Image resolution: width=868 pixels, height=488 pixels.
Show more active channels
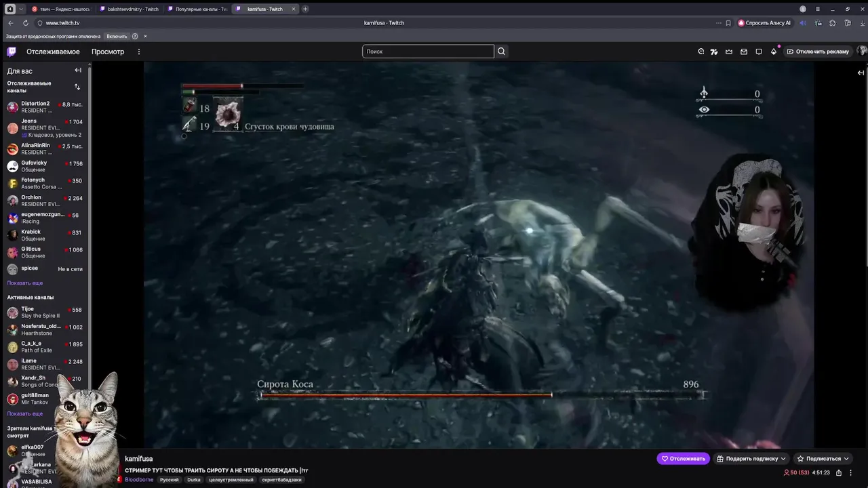(x=25, y=413)
